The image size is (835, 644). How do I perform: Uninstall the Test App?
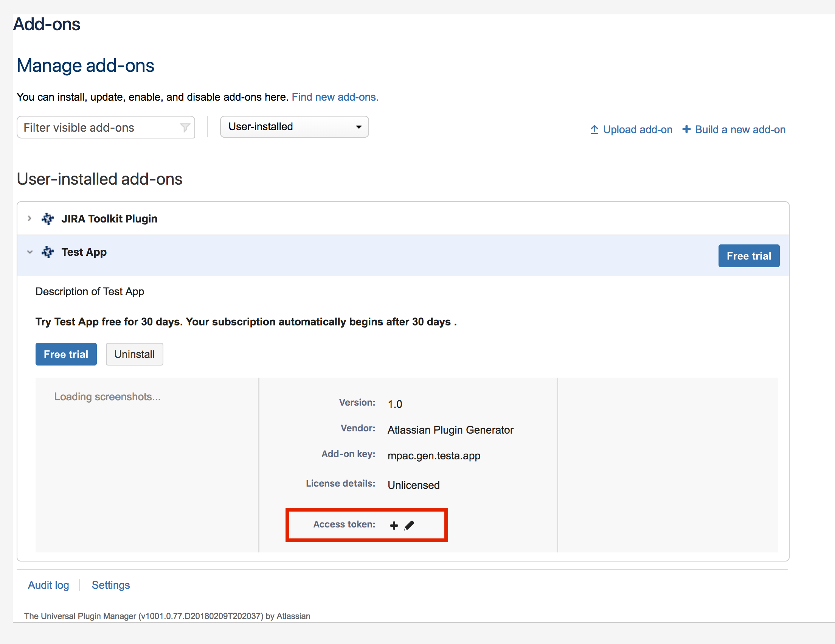click(x=134, y=354)
